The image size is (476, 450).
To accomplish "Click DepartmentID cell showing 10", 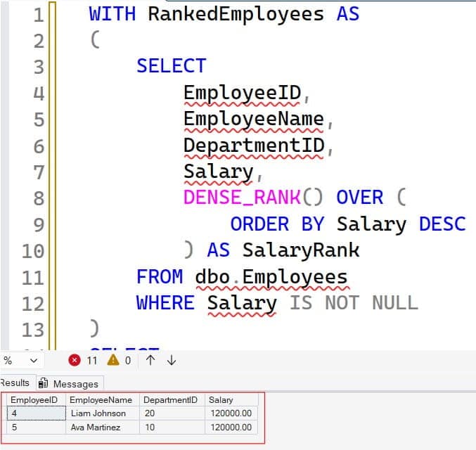I will click(x=172, y=427).
